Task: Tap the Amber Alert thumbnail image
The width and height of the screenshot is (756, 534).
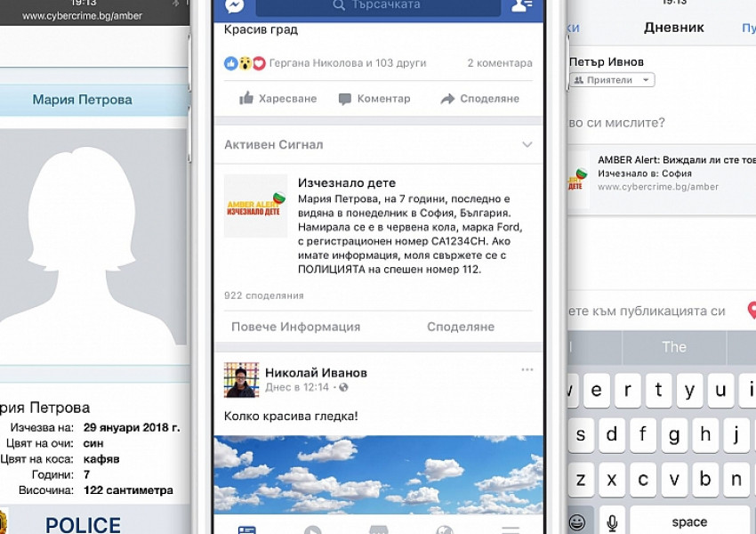Action: point(255,206)
